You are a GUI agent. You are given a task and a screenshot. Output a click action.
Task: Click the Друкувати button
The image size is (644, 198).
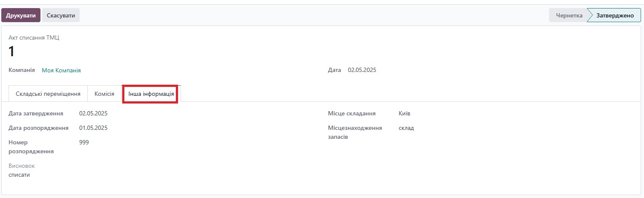click(x=21, y=15)
